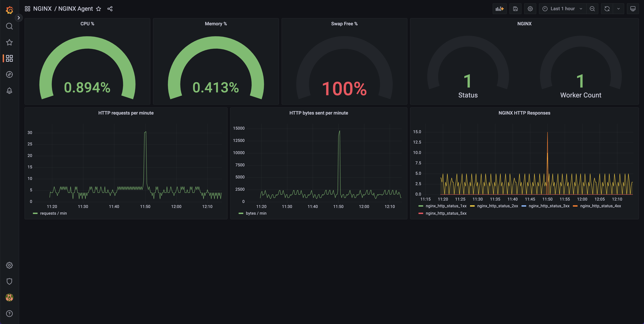Viewport: 644px width, 324px height.
Task: Open the Configuration gear in sidebar
Action: (x=9, y=265)
